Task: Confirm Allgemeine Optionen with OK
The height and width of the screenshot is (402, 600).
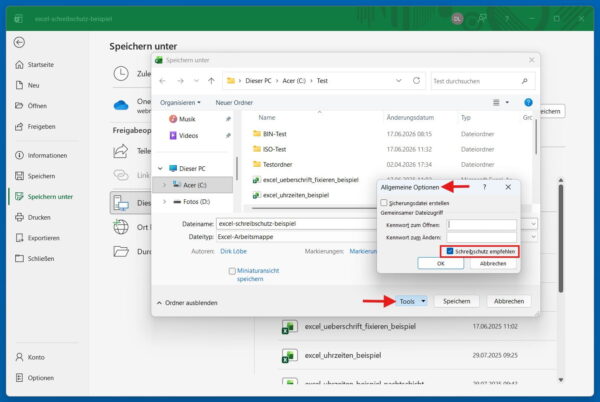Action: click(441, 264)
